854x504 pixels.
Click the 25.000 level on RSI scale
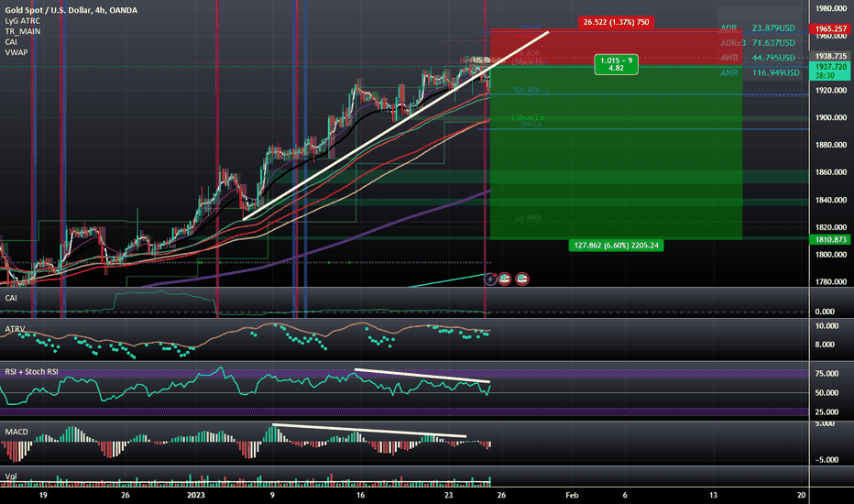[x=827, y=412]
